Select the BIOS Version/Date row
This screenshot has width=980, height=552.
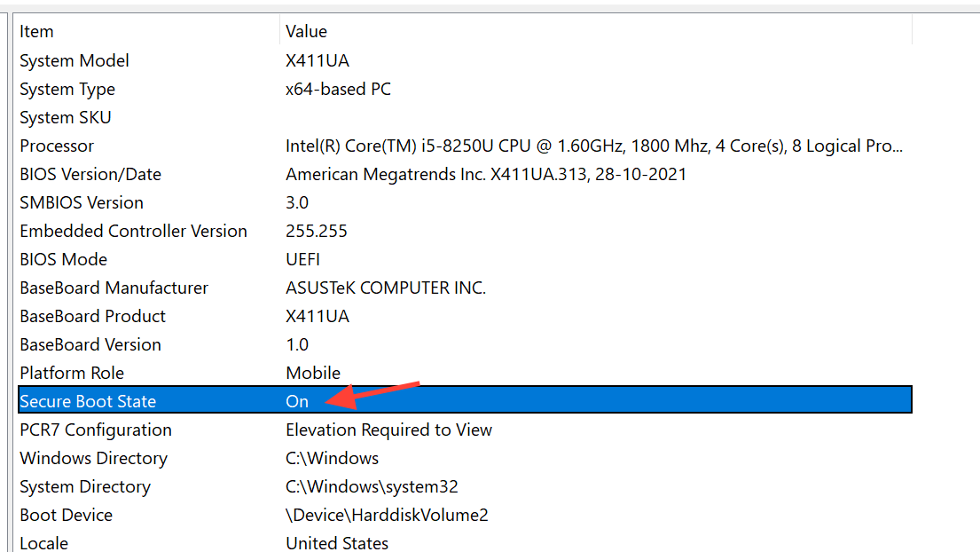pyautogui.click(x=90, y=174)
